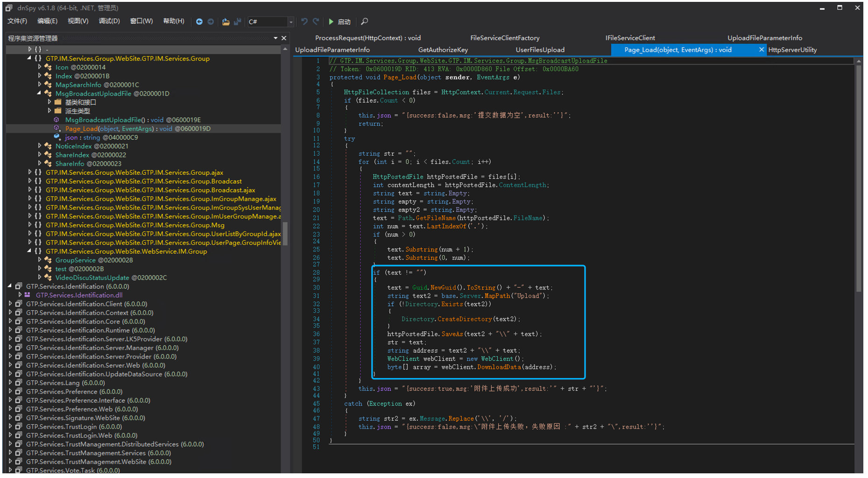The image size is (868, 478).
Task: Click the open file folder icon
Action: click(226, 21)
